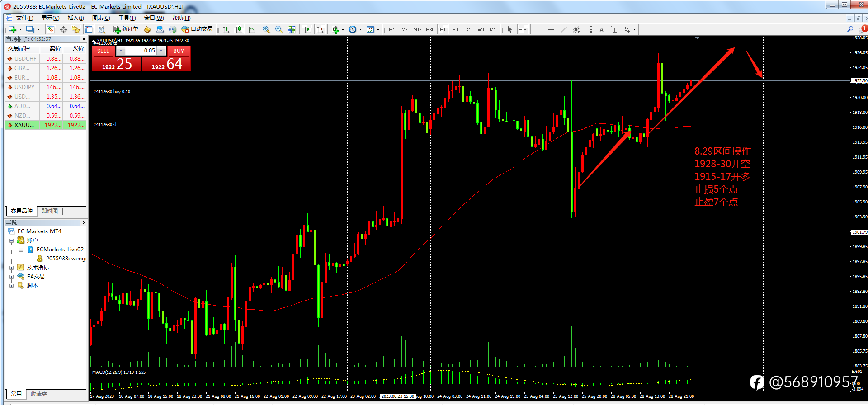Switch to the 收藏夹 tab in Navigator

click(x=39, y=394)
